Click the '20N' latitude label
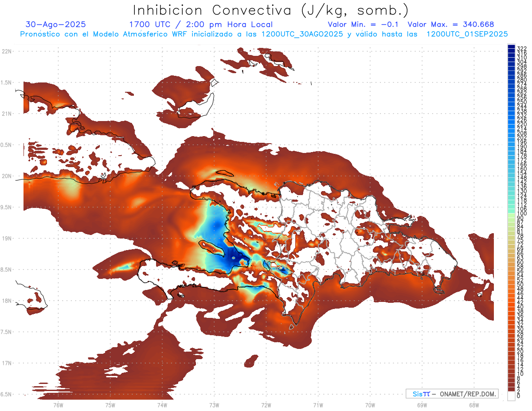The width and height of the screenshot is (532, 411). click(6, 176)
